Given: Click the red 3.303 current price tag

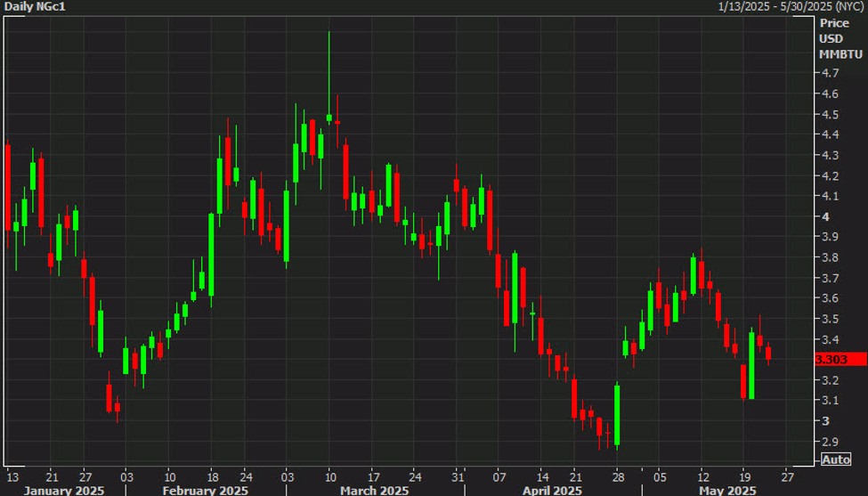Looking at the screenshot, I should click(838, 359).
